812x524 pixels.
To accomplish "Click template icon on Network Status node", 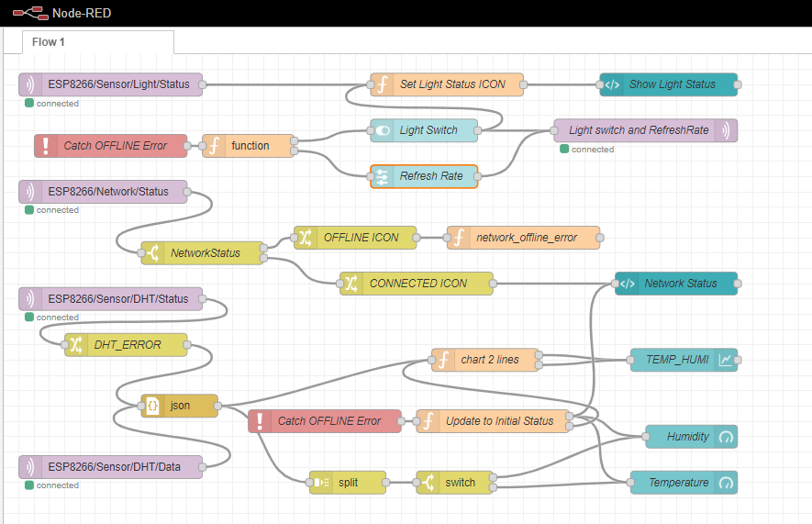I will [x=628, y=284].
